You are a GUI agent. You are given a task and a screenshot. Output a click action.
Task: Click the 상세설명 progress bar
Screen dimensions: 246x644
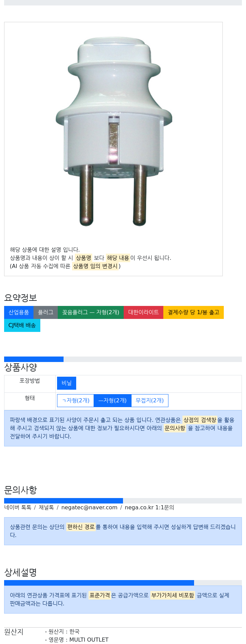click(99, 583)
